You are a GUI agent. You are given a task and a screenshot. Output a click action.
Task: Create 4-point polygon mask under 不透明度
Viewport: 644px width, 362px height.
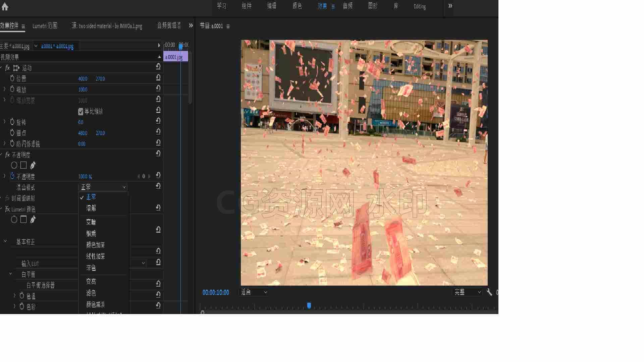click(x=23, y=165)
